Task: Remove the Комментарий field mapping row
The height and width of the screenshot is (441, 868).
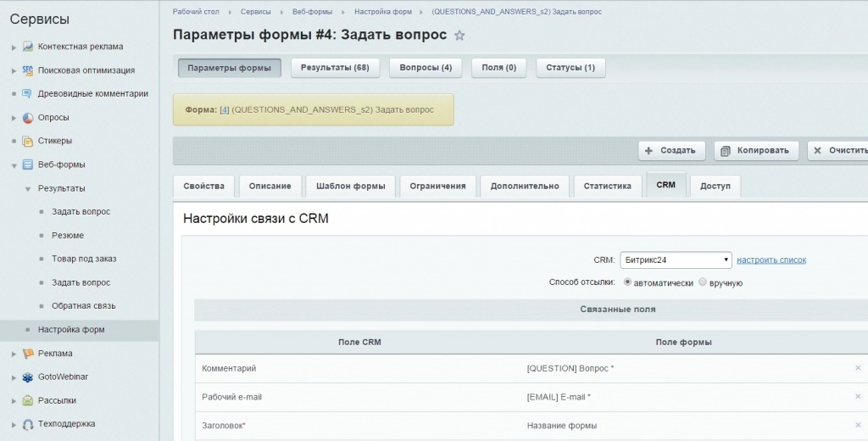Action: tap(858, 368)
